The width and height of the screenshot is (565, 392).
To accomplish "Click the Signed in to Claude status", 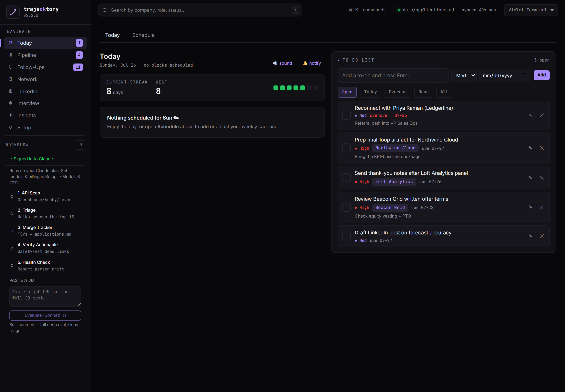I will tap(31, 159).
